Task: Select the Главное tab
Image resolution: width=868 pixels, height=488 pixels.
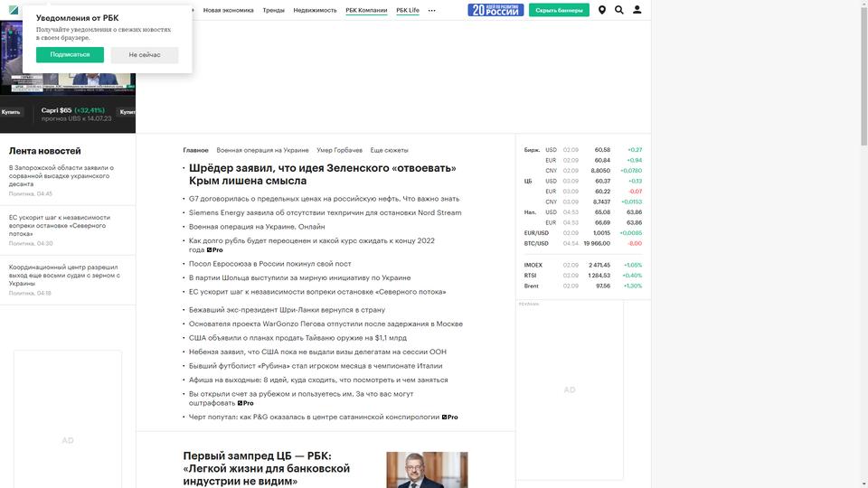Action: pos(195,150)
